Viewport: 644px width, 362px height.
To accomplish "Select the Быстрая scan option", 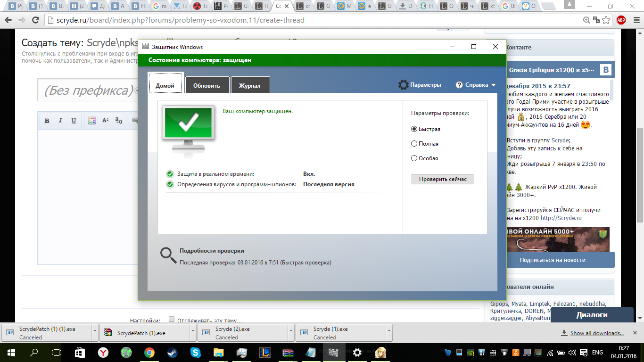I will click(x=414, y=129).
